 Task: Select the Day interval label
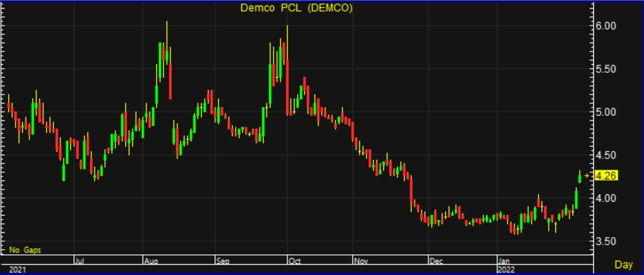click(623, 265)
